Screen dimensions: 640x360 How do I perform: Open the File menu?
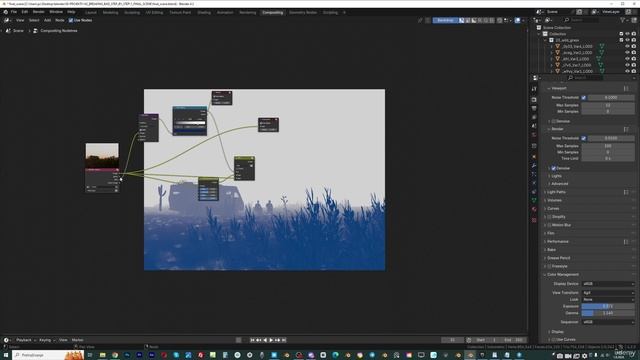(14, 12)
